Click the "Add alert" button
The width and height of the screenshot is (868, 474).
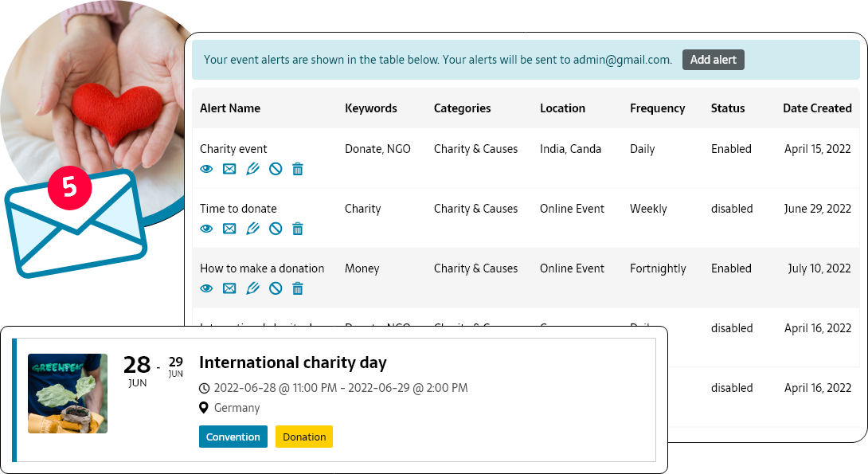point(714,59)
